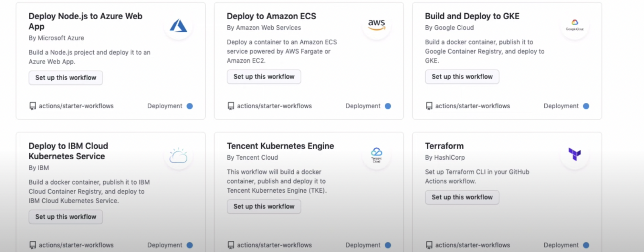Set up the Amazon ECS workflow

(x=264, y=77)
